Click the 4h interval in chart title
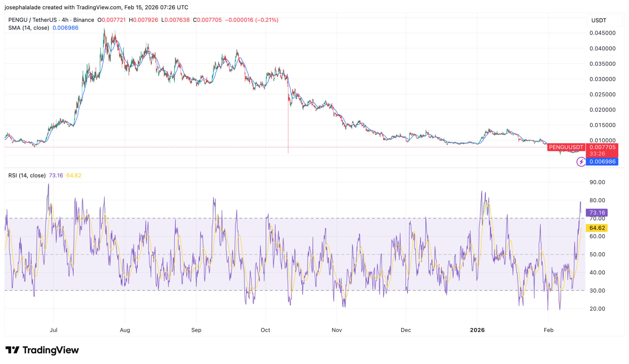 click(65, 20)
